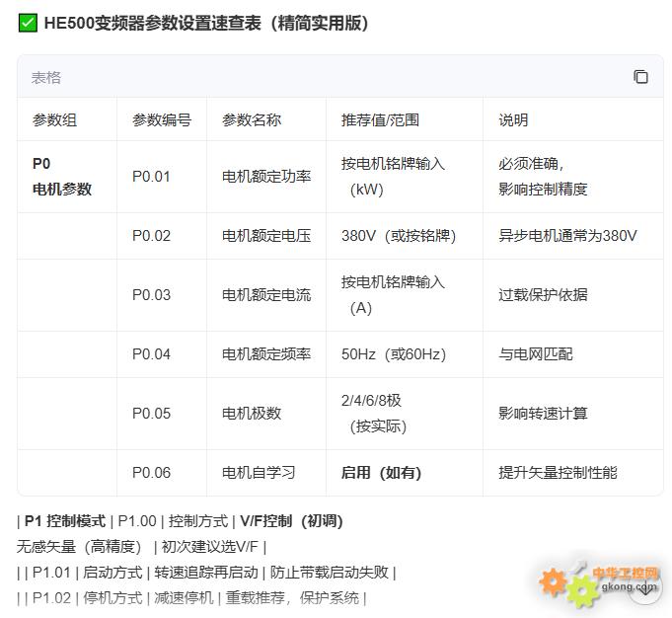
Task: Click the P0.01 parameter number cell
Action: pyautogui.click(x=151, y=177)
